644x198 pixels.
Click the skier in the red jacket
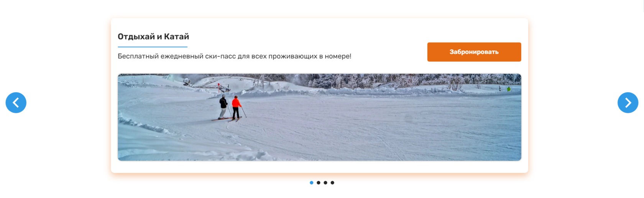237,107
